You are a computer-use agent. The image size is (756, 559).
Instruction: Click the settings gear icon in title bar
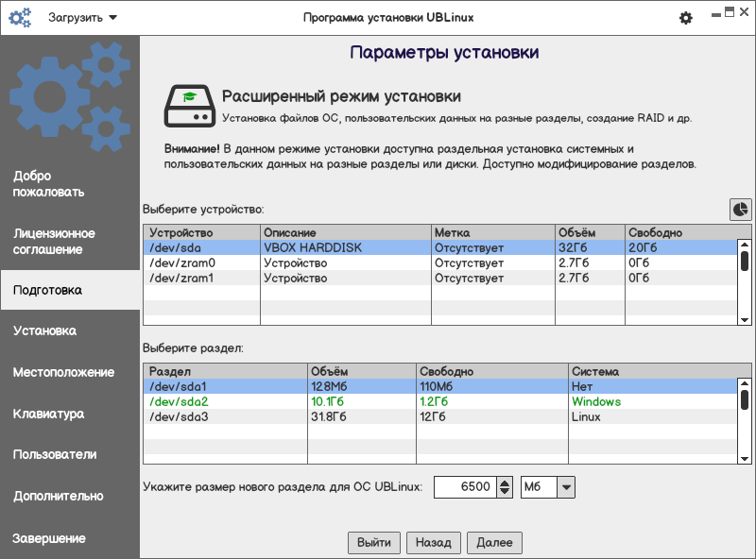click(686, 18)
